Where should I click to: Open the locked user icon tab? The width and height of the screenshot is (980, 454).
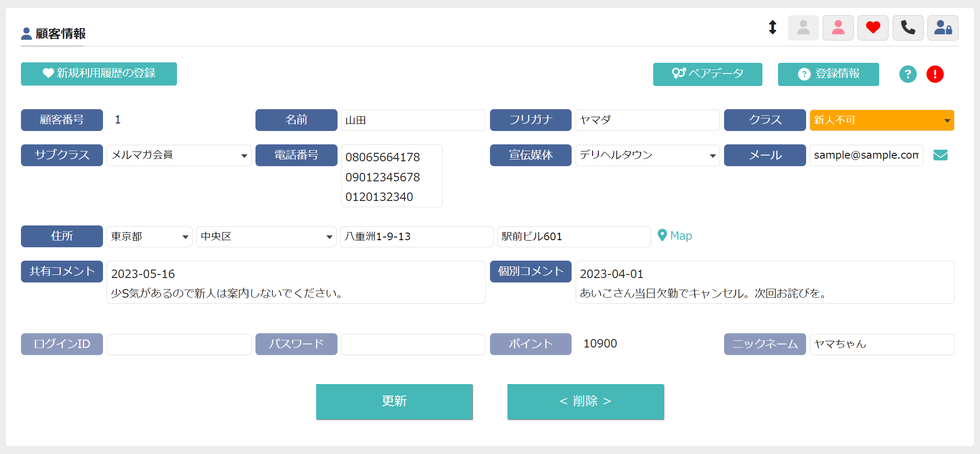pos(943,28)
